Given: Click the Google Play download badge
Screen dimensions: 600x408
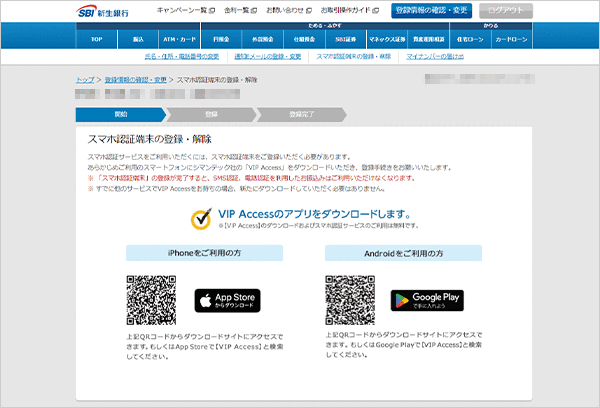Looking at the screenshot, I should (426, 301).
